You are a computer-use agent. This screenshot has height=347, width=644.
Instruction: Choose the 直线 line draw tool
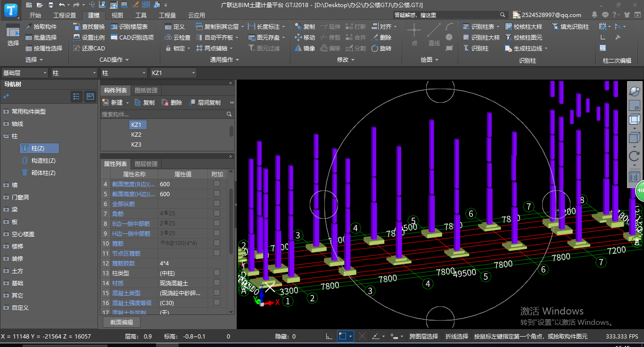tap(434, 35)
